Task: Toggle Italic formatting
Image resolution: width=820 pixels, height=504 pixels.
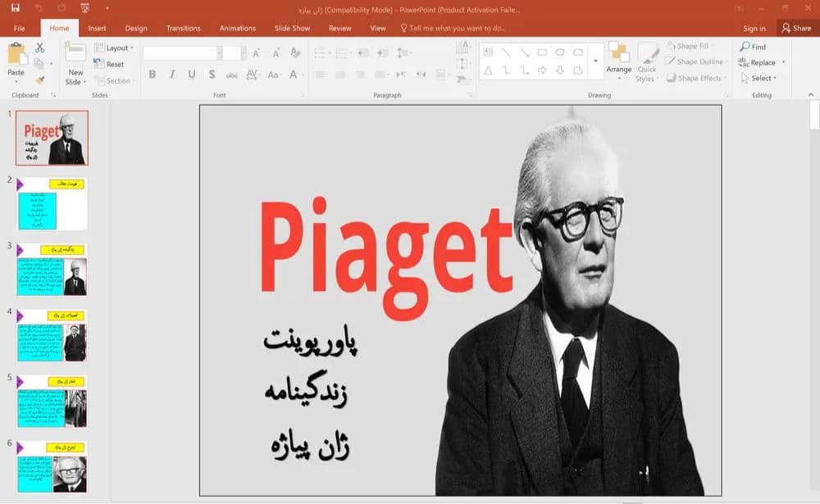Action: pos(172,75)
